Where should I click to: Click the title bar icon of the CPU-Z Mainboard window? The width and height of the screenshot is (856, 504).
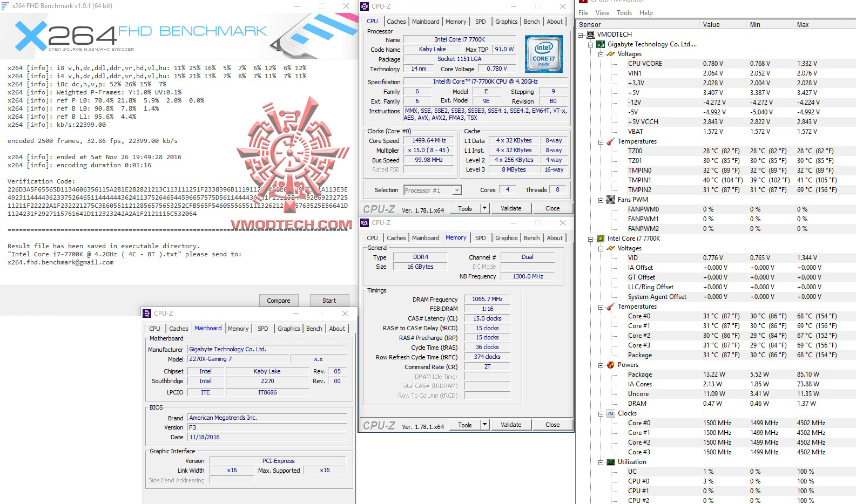[x=147, y=314]
